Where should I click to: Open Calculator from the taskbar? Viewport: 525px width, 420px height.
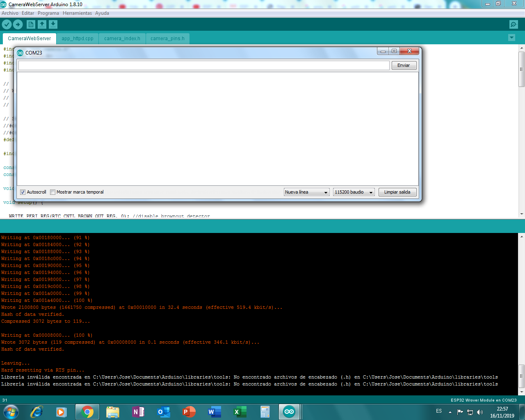tap(265, 412)
